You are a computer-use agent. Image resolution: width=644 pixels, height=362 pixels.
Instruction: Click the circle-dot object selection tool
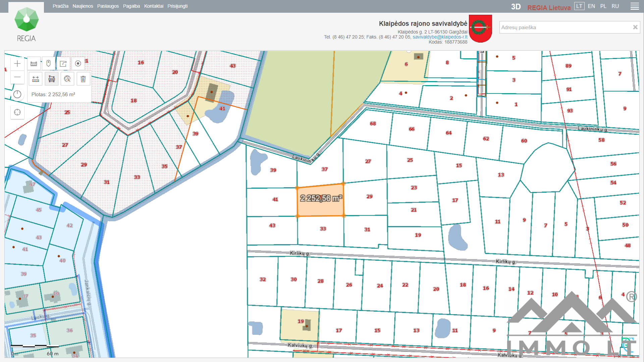[x=78, y=63]
